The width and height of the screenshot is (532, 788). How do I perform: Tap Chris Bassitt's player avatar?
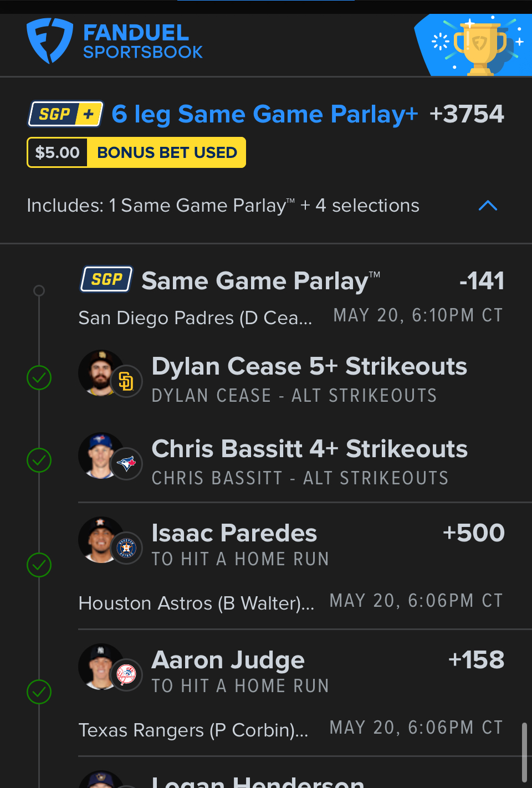tap(100, 455)
